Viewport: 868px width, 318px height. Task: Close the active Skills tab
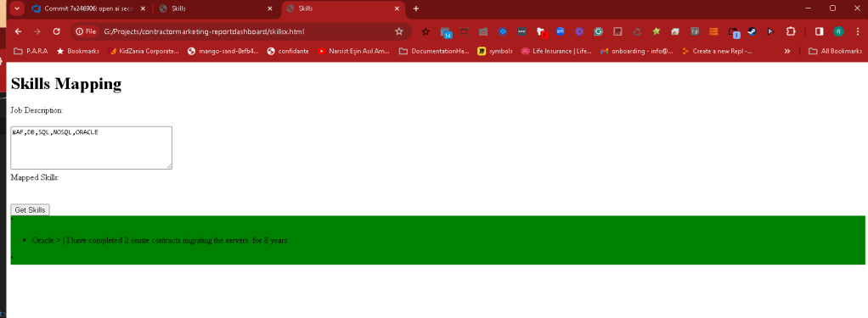pos(397,8)
